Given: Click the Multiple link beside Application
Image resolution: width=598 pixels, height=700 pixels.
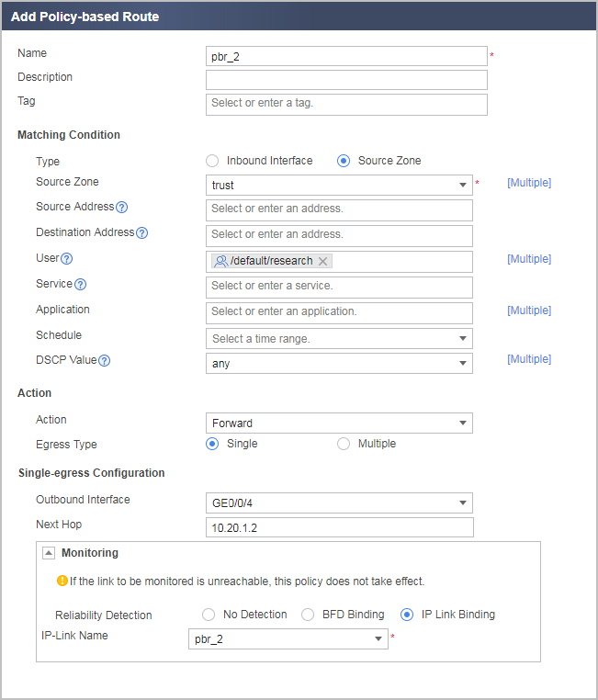Looking at the screenshot, I should point(529,310).
